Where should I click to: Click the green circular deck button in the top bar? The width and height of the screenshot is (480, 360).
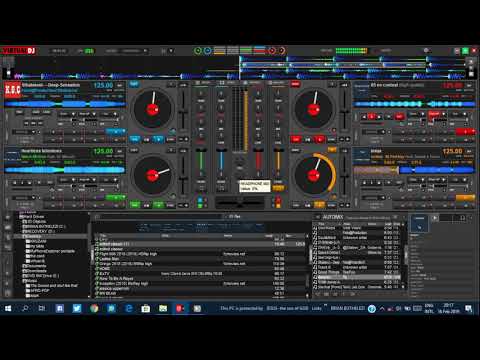[198, 51]
